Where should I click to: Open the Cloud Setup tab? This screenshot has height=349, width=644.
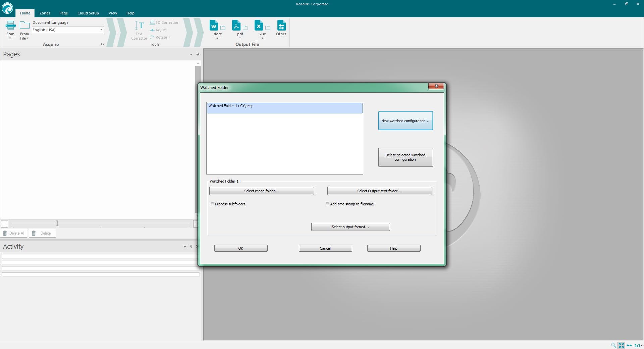click(88, 13)
